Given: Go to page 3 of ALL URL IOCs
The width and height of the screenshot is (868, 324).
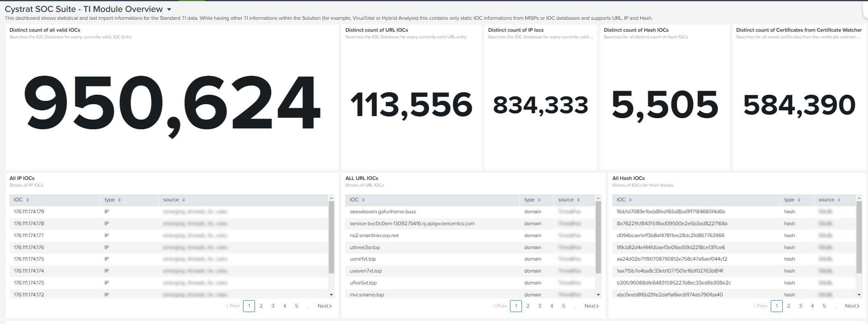Looking at the screenshot, I should tap(540, 306).
